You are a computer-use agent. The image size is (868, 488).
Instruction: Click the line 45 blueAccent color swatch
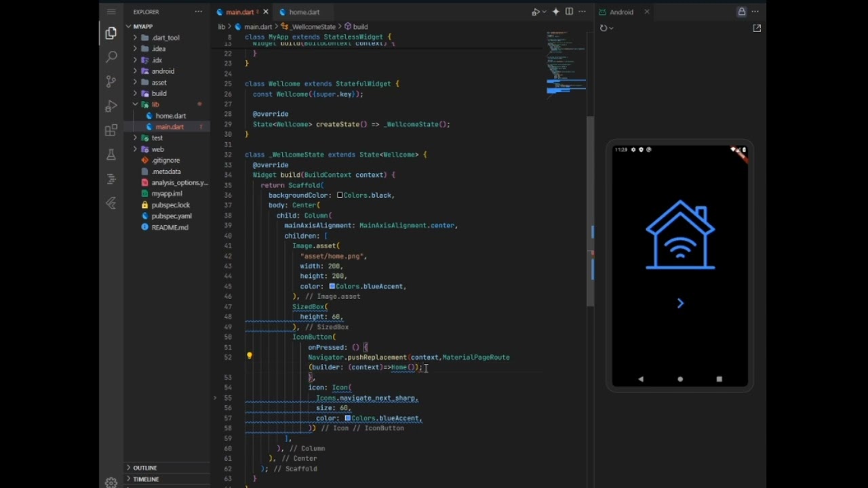point(332,287)
